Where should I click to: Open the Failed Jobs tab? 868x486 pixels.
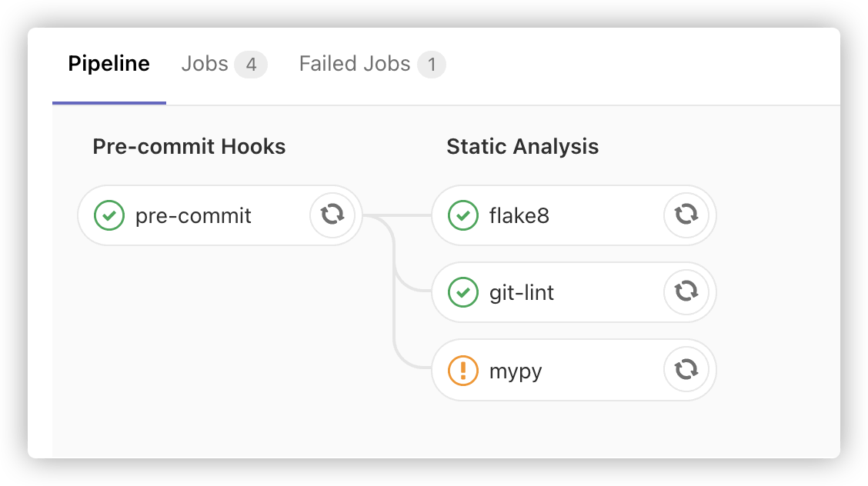355,64
